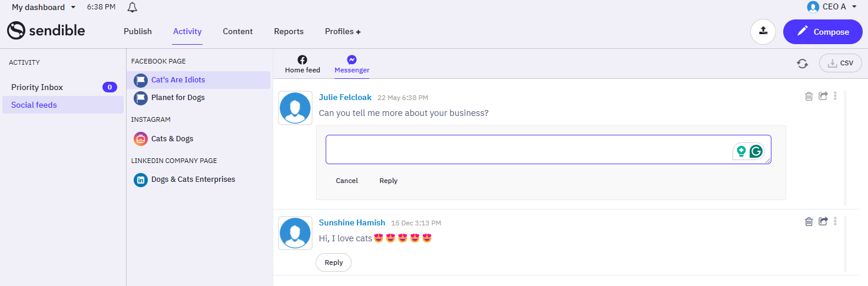Click the Sendible logo
The image size is (868, 286).
pyautogui.click(x=46, y=31)
